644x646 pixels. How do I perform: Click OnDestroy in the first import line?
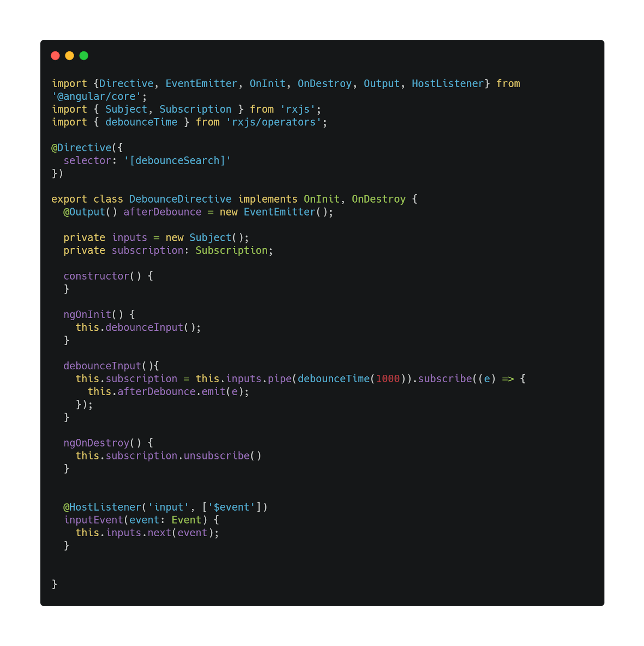pyautogui.click(x=325, y=84)
